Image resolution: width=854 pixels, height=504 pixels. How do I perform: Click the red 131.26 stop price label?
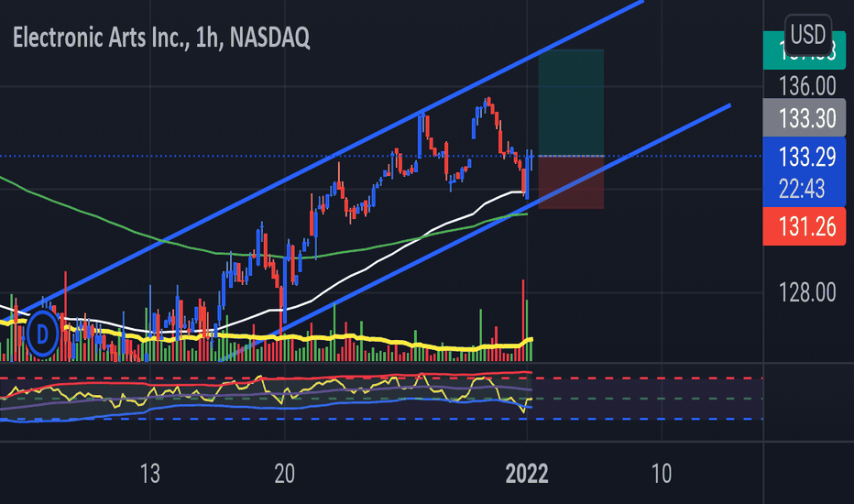[x=805, y=226]
